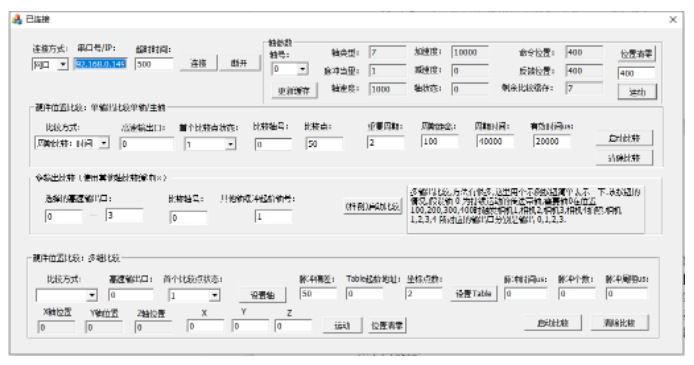Click the 超时时间 field showing 500
Viewport: 694px width, 365px height.
[x=154, y=64]
